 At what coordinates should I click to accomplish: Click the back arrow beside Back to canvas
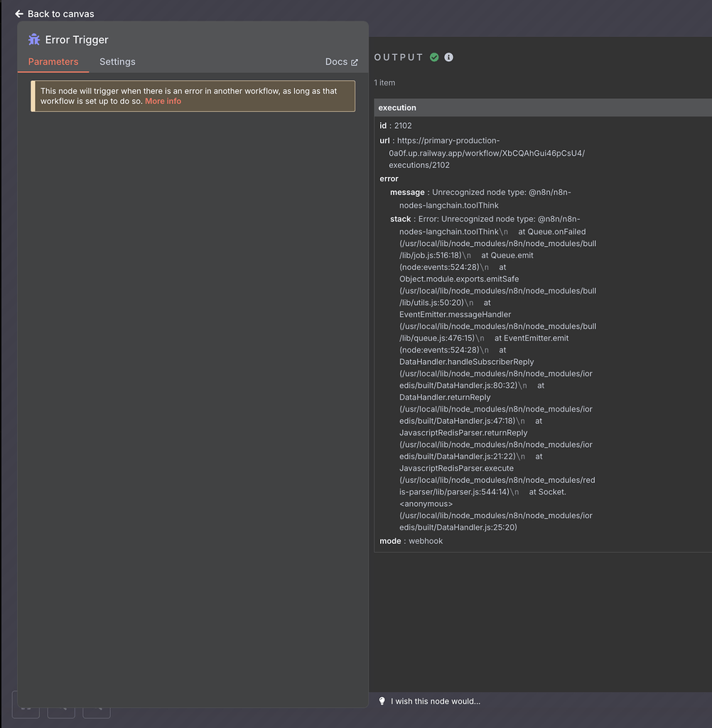18,14
